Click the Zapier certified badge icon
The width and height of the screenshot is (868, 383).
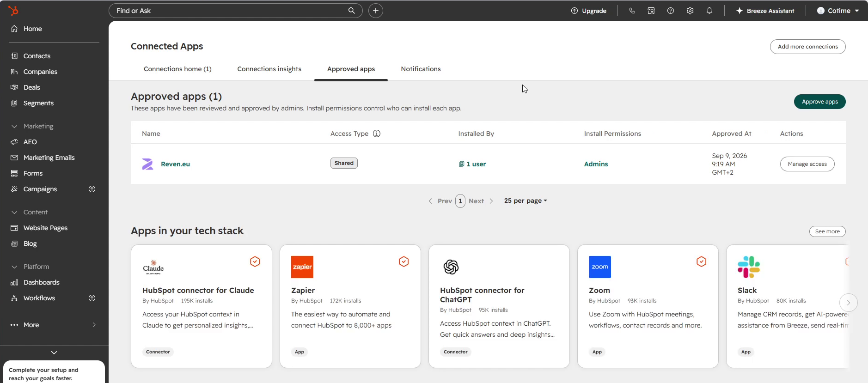404,261
